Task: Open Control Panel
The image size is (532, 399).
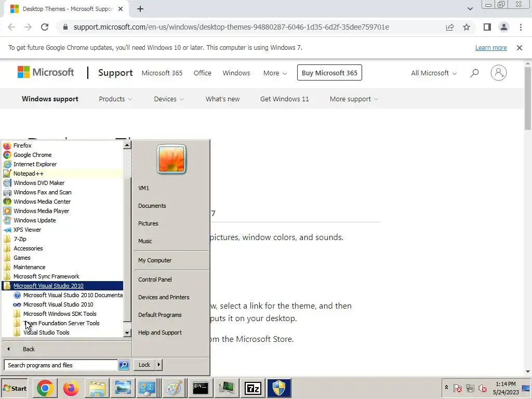Action: click(x=155, y=280)
